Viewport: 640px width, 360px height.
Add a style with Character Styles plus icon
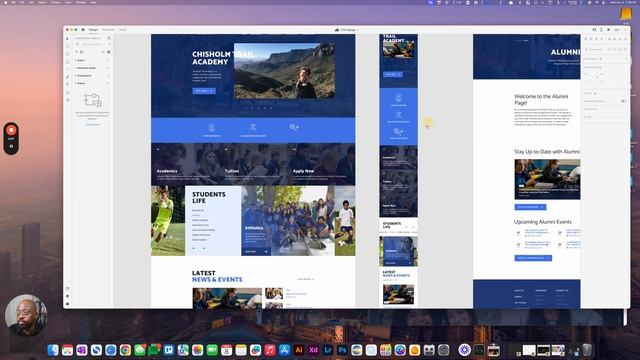pyautogui.click(x=108, y=68)
